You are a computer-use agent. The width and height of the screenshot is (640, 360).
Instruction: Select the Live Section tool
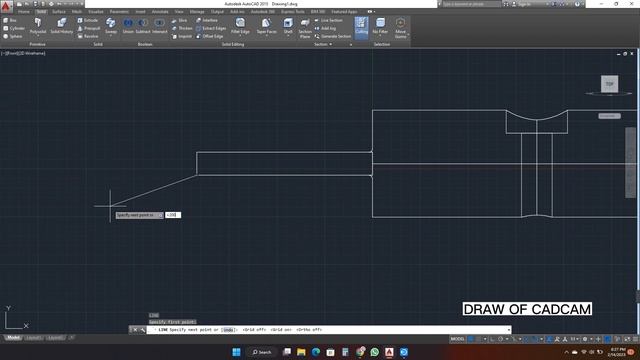tap(329, 20)
